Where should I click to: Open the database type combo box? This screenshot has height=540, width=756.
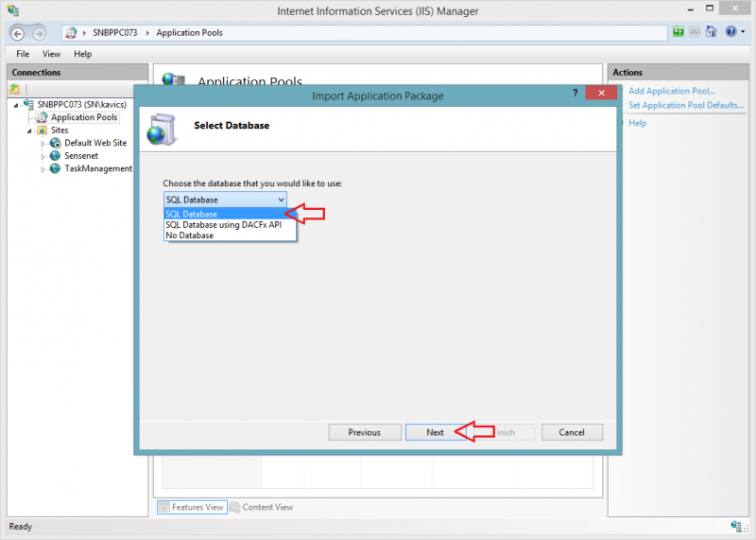pyautogui.click(x=225, y=200)
